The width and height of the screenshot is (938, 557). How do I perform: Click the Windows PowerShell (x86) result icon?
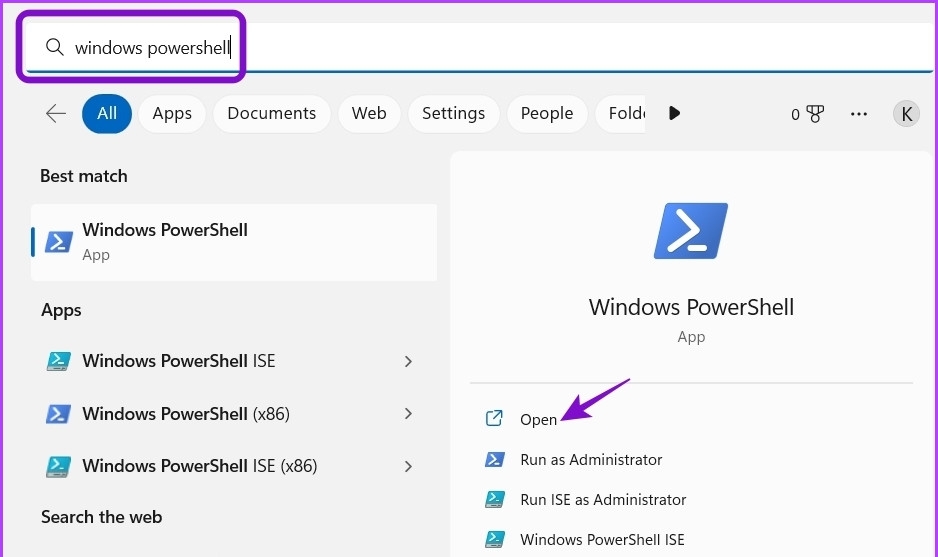click(x=59, y=414)
